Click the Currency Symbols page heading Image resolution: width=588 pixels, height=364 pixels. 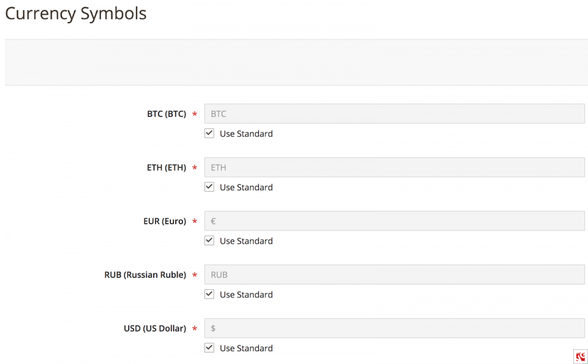click(75, 13)
